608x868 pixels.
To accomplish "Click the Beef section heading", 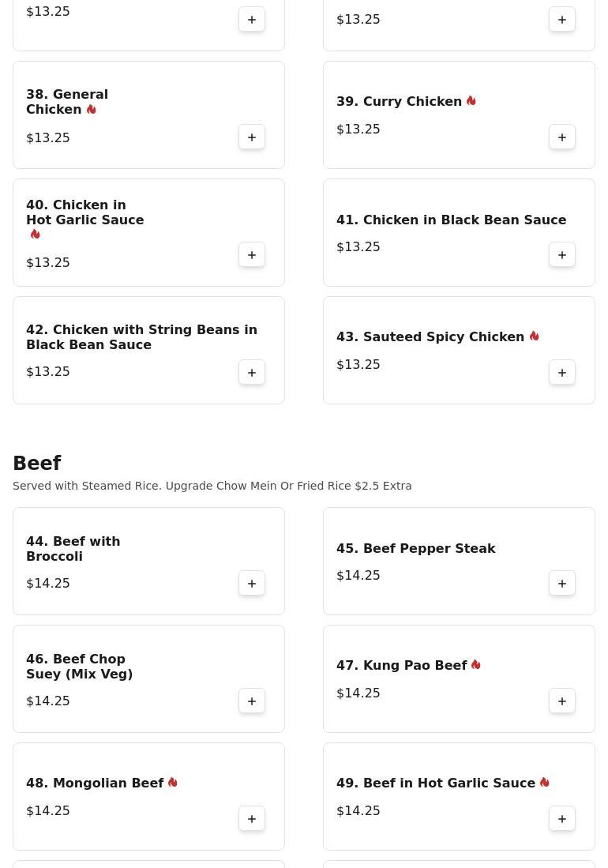I will (37, 464).
